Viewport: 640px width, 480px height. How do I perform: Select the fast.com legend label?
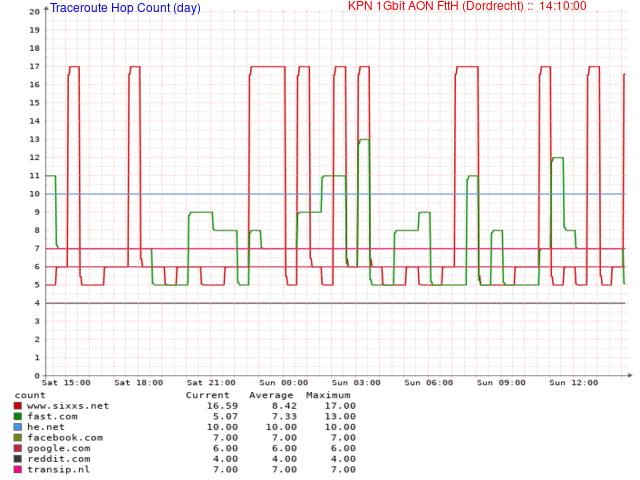coord(52,416)
